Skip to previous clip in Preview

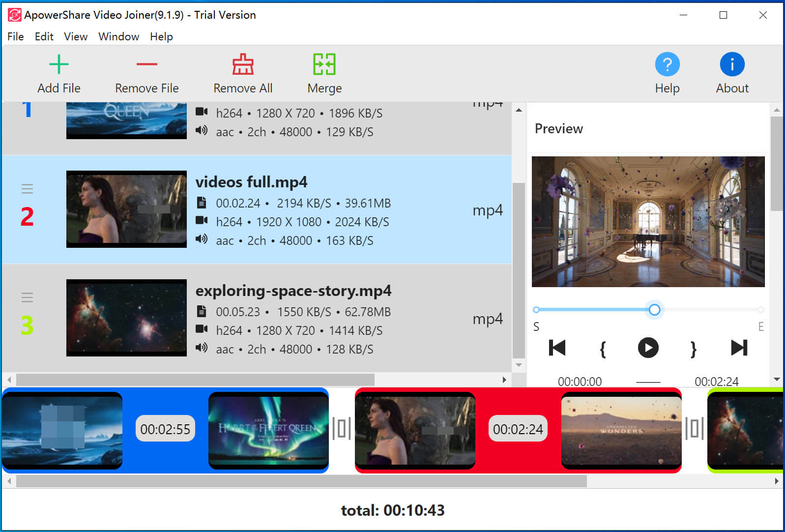[x=557, y=348]
